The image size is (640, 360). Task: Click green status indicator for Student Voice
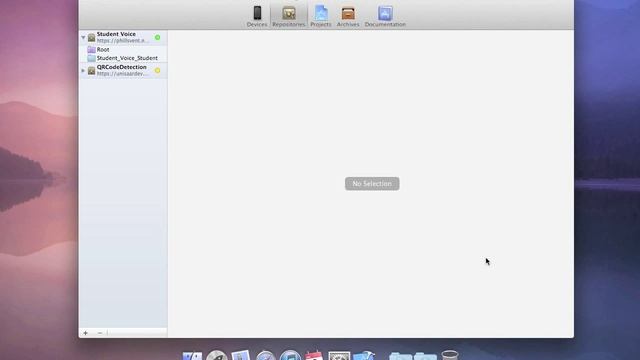pyautogui.click(x=158, y=37)
